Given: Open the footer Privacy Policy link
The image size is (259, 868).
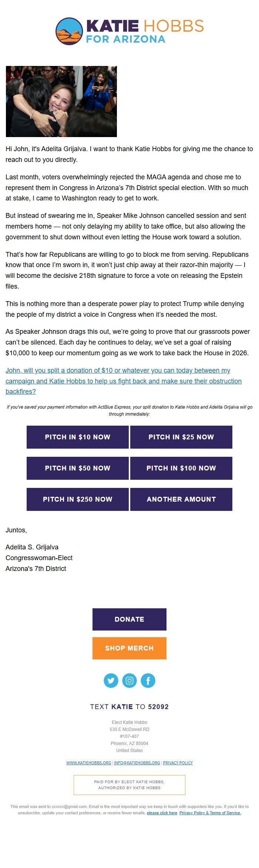Looking at the screenshot, I should click(x=178, y=763).
